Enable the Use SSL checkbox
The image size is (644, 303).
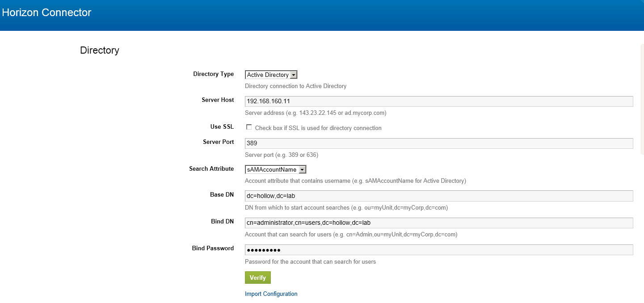click(x=249, y=127)
